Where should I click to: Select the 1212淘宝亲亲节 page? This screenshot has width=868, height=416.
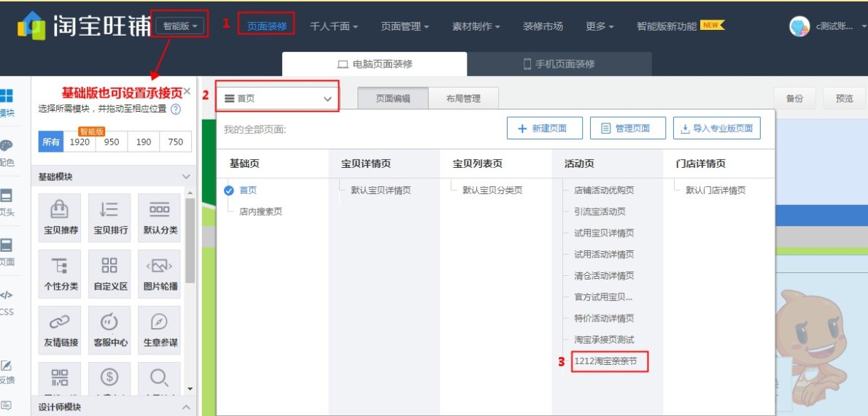[605, 361]
